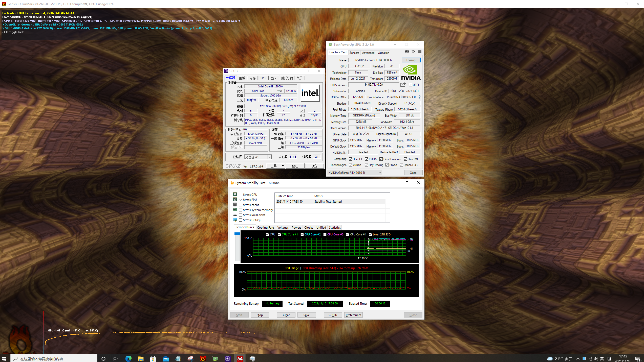The height and width of the screenshot is (362, 644).
Task: Click the BIOS version share icon
Action: pos(403,85)
